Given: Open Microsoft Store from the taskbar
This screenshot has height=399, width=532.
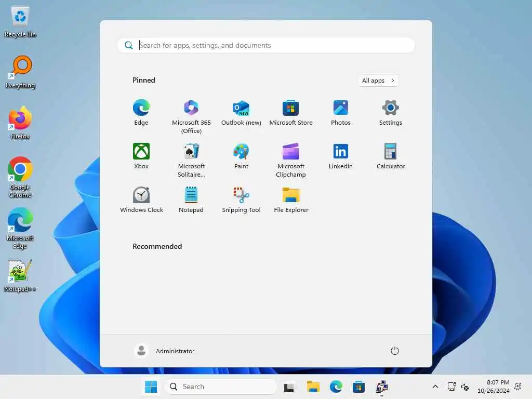Looking at the screenshot, I should pos(358,387).
